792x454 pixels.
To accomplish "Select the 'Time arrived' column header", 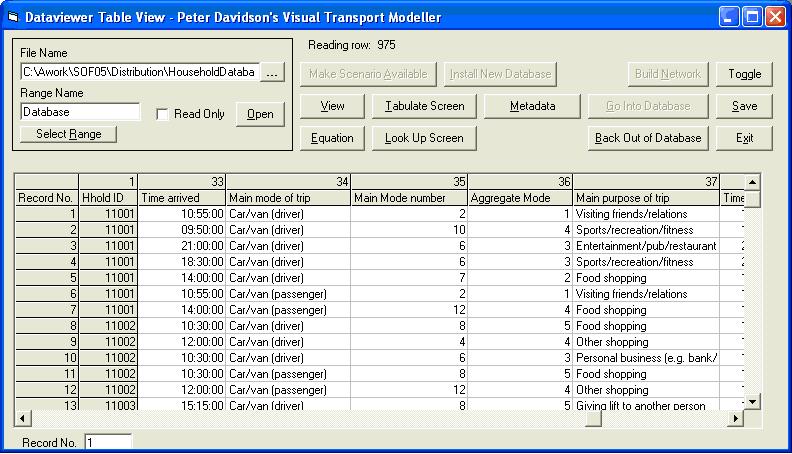I will (182, 198).
